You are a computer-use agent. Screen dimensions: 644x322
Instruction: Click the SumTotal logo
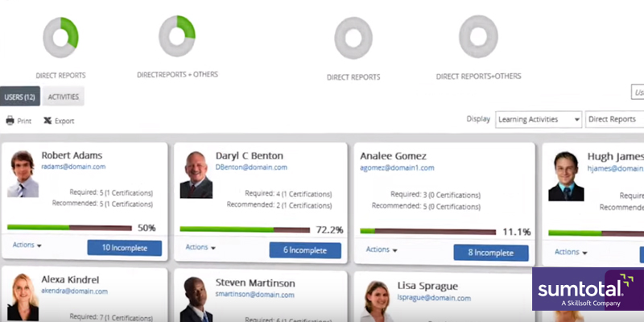click(588, 289)
